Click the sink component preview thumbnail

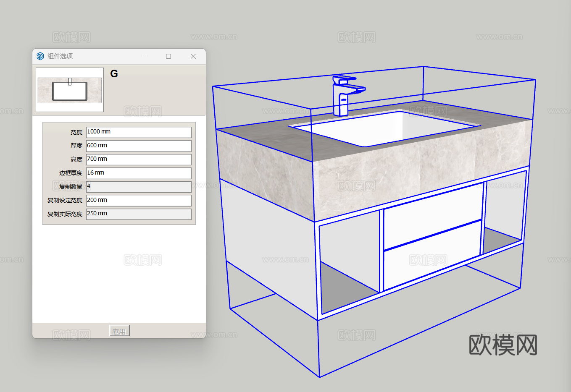(x=70, y=90)
